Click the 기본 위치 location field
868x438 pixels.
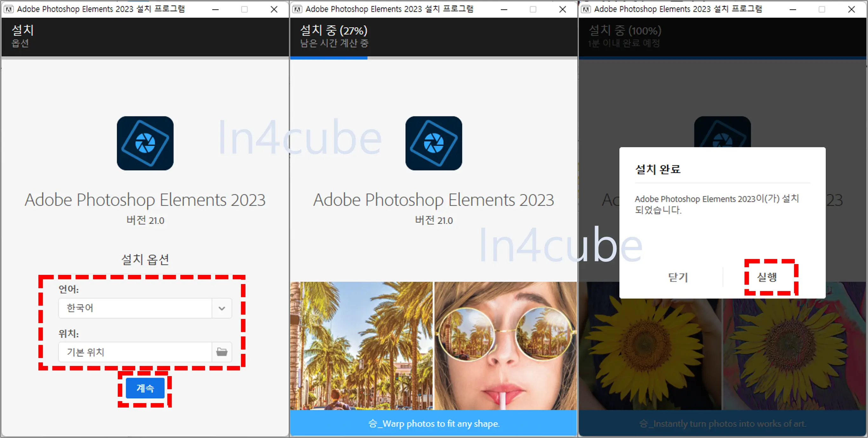(135, 352)
